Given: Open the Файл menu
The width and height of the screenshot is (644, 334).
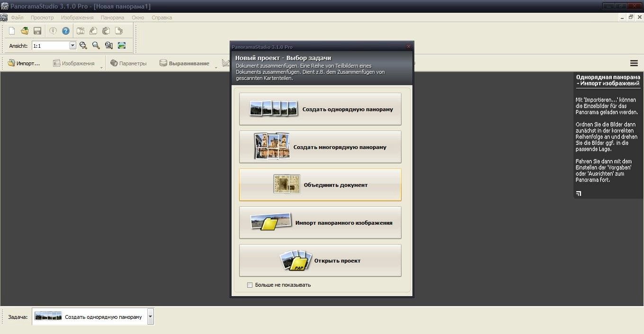Looking at the screenshot, I should 17,18.
